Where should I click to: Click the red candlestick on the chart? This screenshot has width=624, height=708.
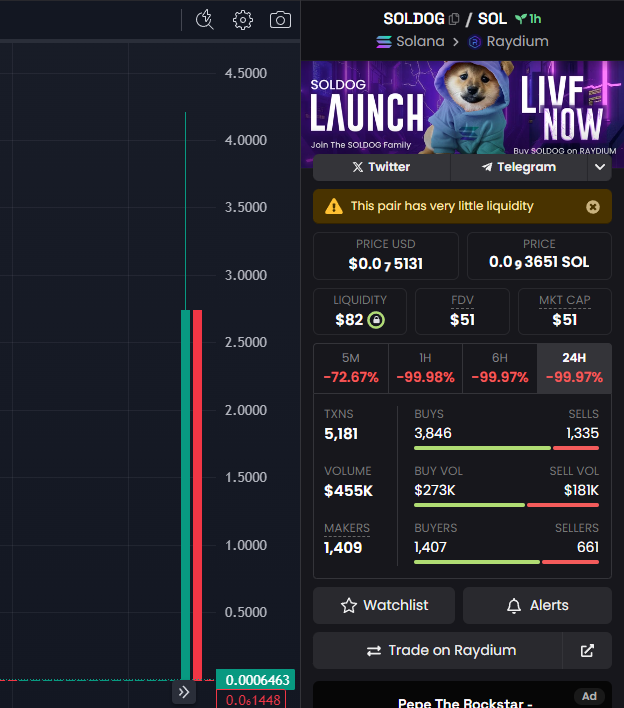[x=197, y=494]
